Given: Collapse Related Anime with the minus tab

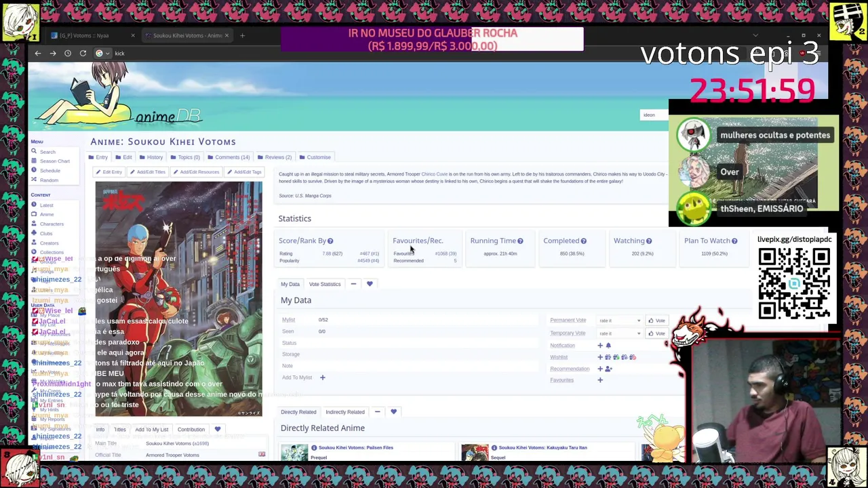Looking at the screenshot, I should coord(377,411).
